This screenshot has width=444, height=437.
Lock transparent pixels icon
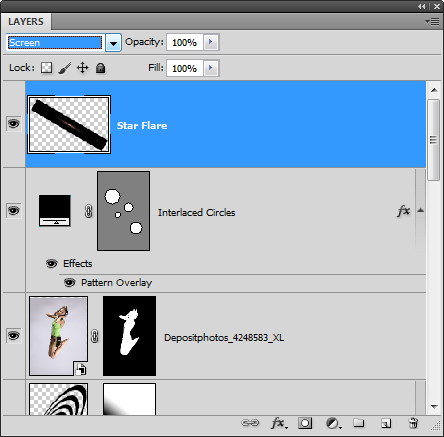(46, 68)
